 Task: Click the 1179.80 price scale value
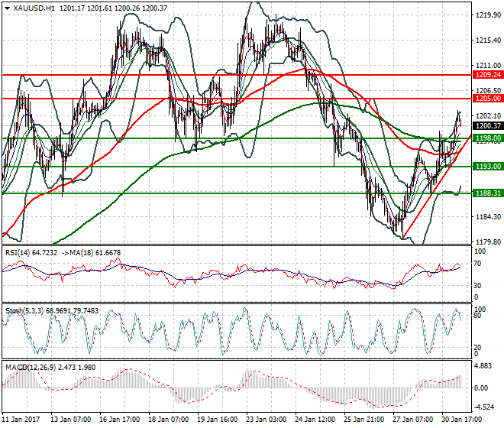point(488,242)
